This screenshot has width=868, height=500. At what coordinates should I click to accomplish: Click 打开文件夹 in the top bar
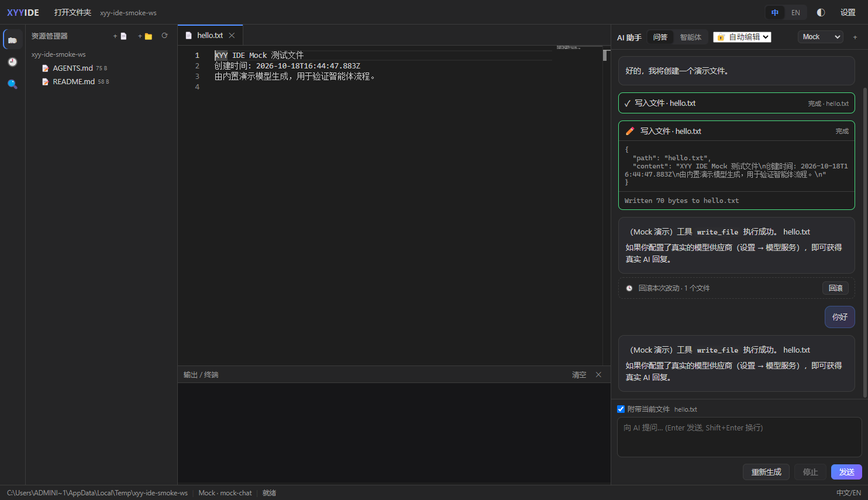click(73, 12)
